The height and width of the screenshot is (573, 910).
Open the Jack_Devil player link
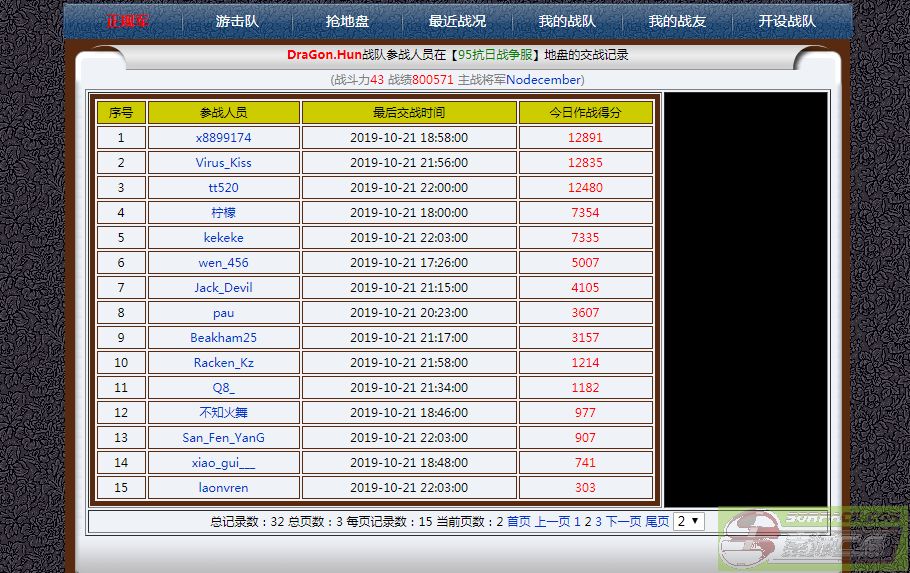pos(223,288)
